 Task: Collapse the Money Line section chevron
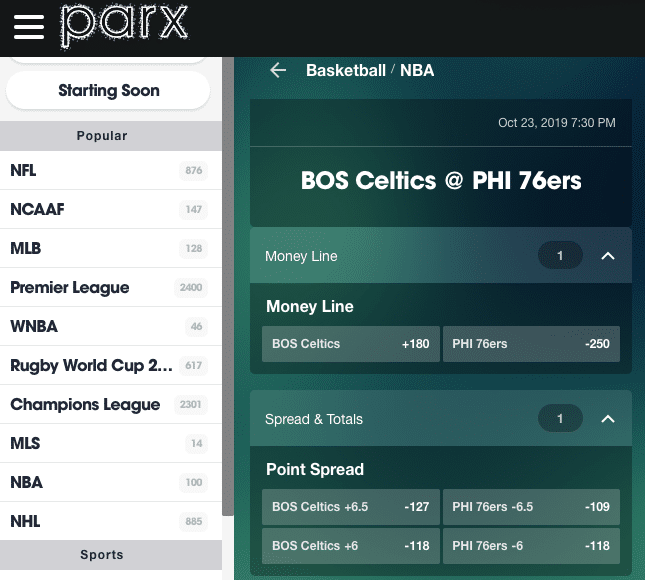[x=608, y=256]
